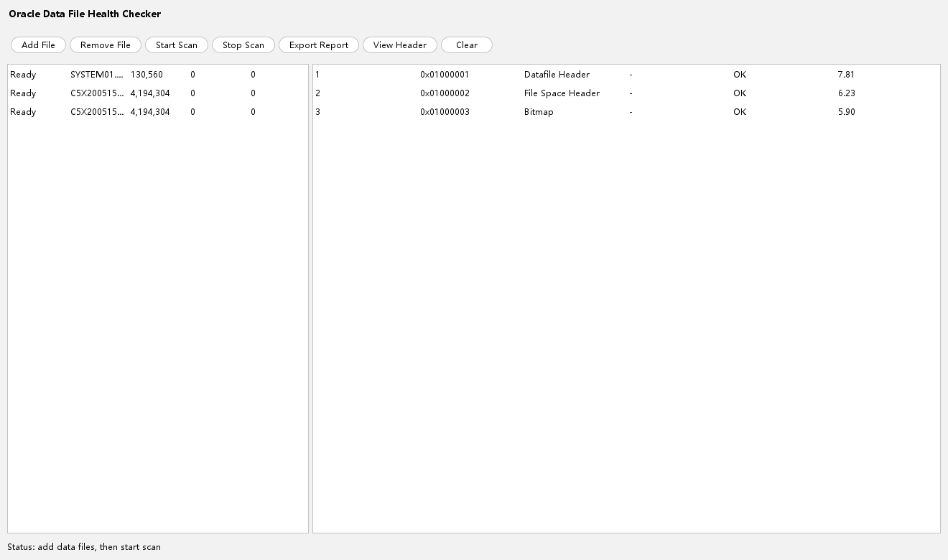
Task: Select the SYSTEM01 file entry
Action: [97, 75]
